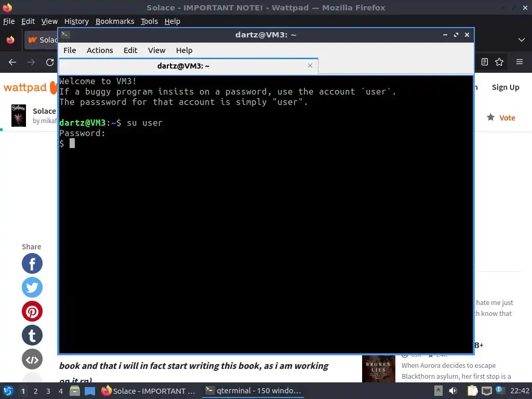The height and width of the screenshot is (399, 532).
Task: Open the file manager from taskbar
Action: point(75,391)
